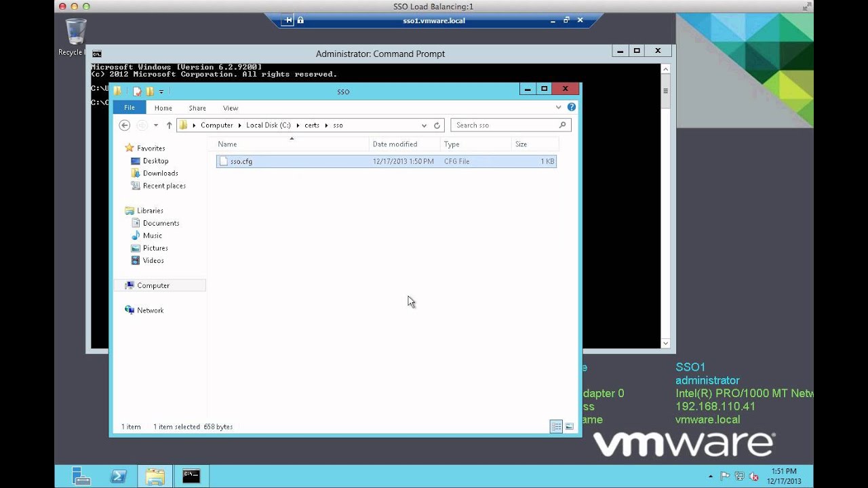Click the Command Prompt window's title icon
Image resolution: width=868 pixels, height=488 pixels.
tap(97, 54)
